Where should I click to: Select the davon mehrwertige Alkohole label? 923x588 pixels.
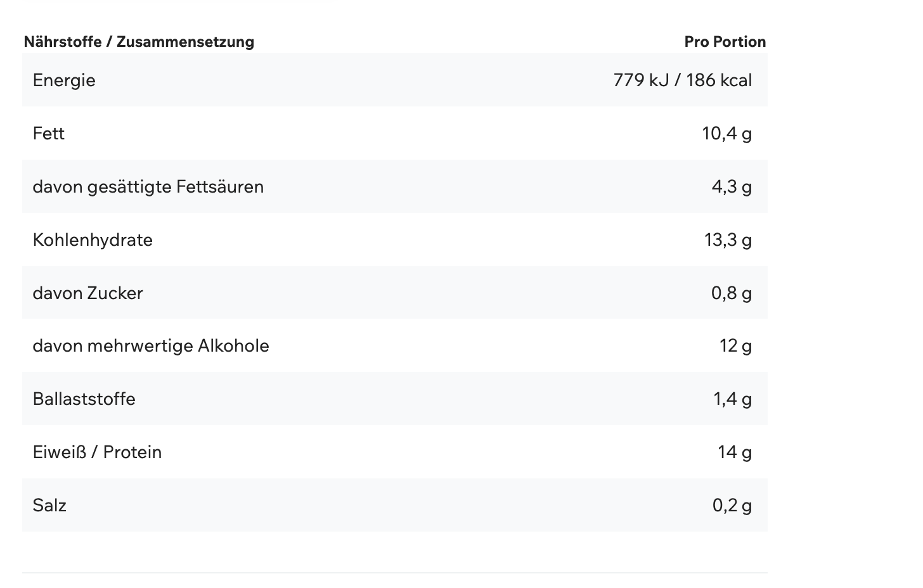coord(151,346)
